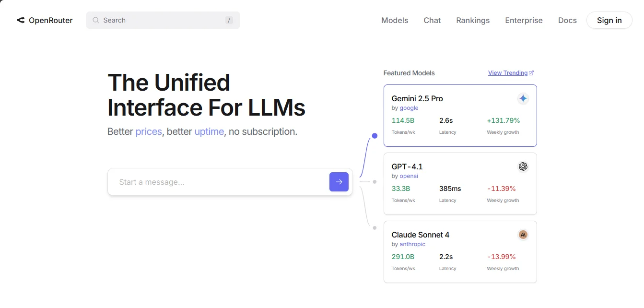Click the Sign in button

609,20
